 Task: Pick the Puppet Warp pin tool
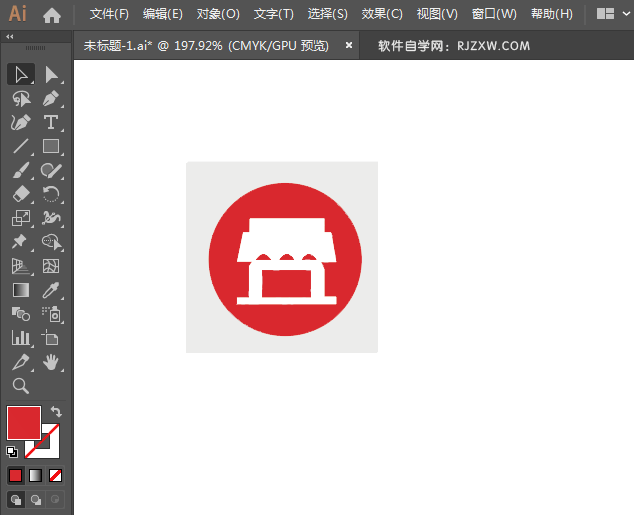(x=21, y=242)
